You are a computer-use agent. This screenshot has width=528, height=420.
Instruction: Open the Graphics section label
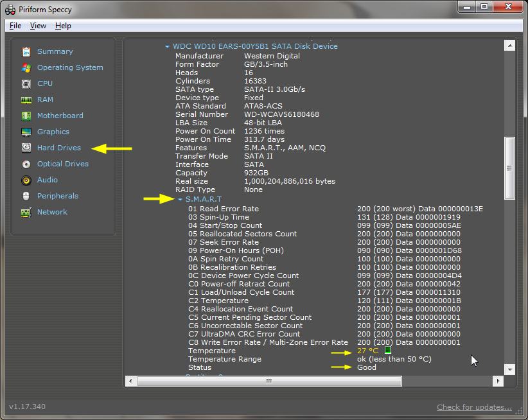click(x=53, y=132)
